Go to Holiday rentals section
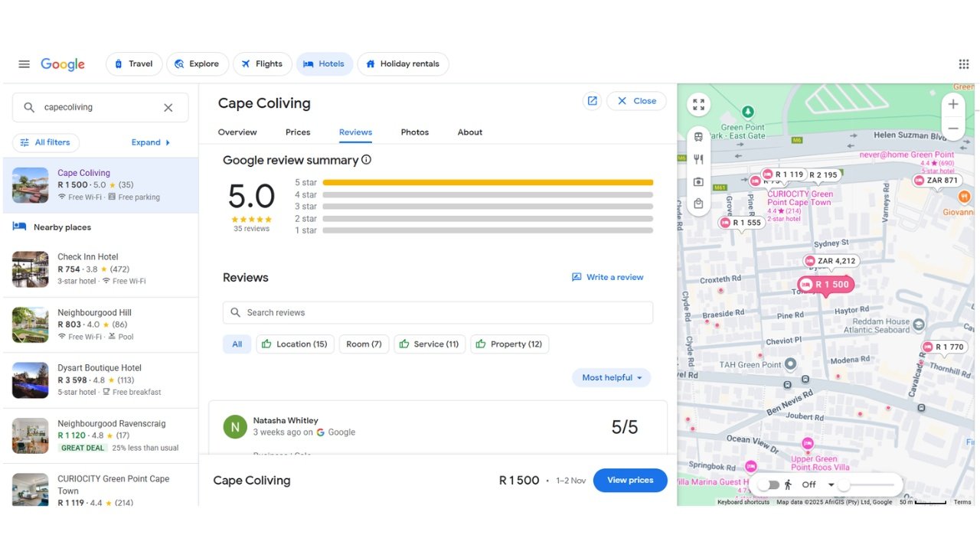The width and height of the screenshot is (980, 551). tap(403, 64)
